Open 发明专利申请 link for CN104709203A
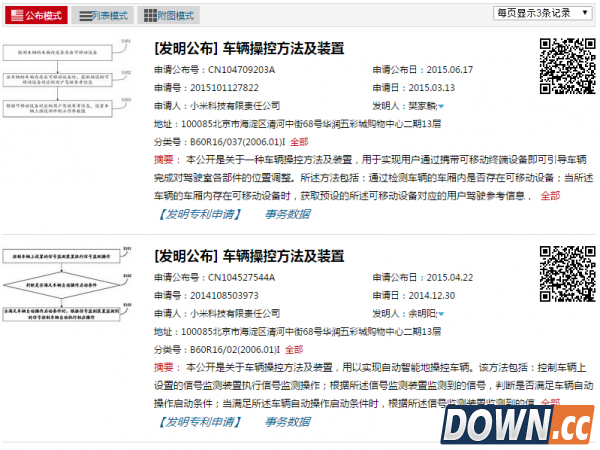 (199, 214)
